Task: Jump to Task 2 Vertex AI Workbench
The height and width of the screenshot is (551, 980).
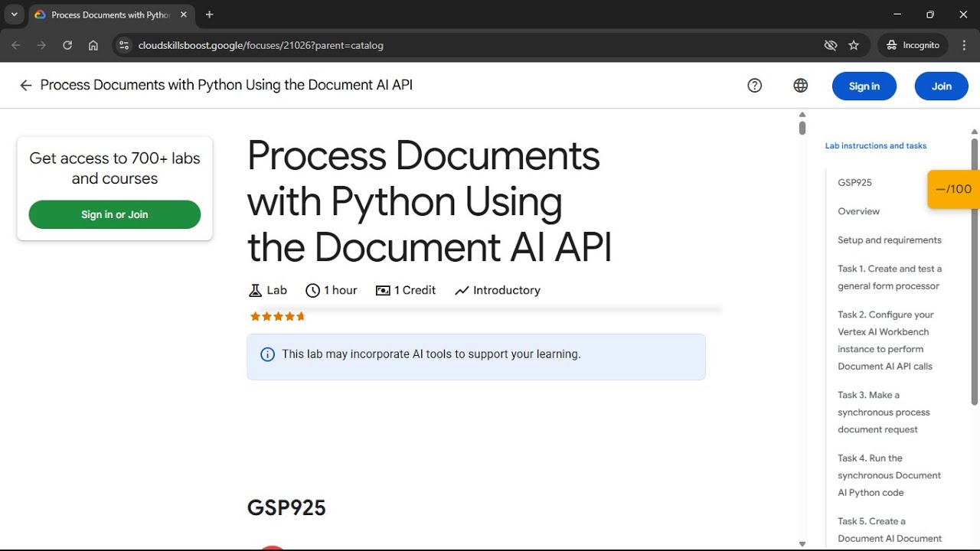Action: [886, 341]
